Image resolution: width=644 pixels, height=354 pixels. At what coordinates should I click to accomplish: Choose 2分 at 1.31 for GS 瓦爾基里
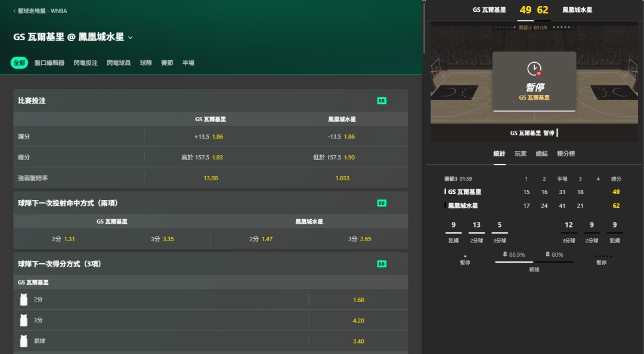63,239
